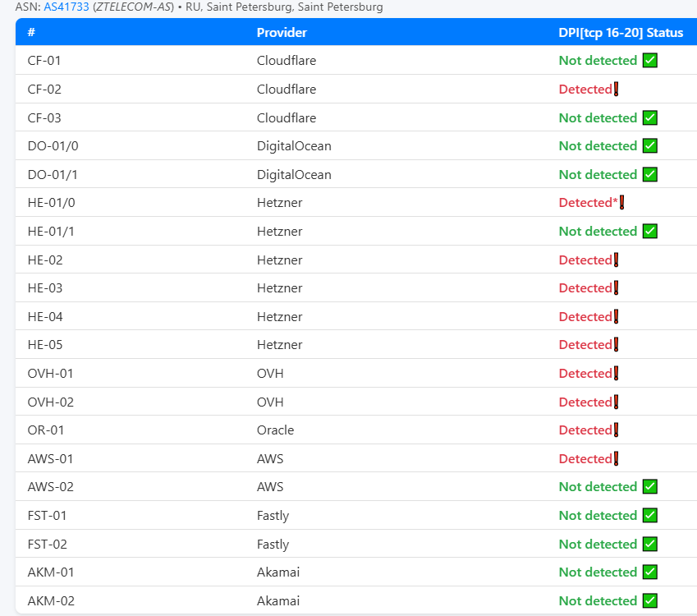Select the 'FST-02' cell
697x616 pixels.
pos(47,544)
